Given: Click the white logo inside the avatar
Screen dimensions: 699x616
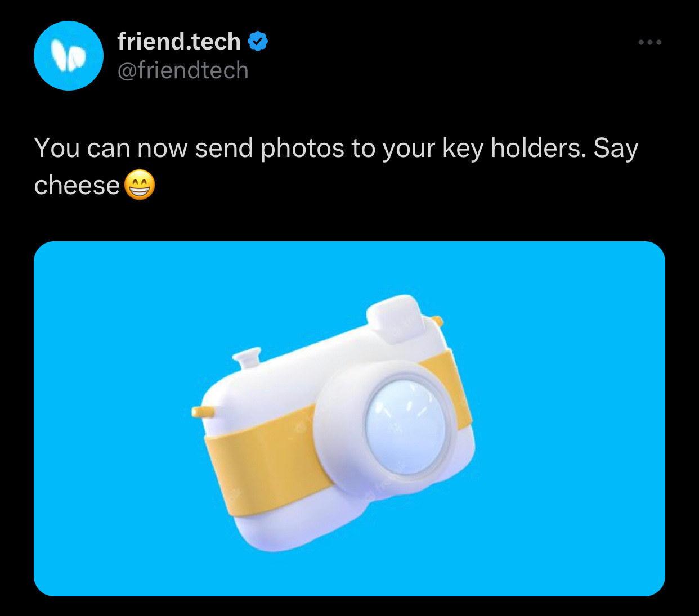Looking at the screenshot, I should [69, 56].
